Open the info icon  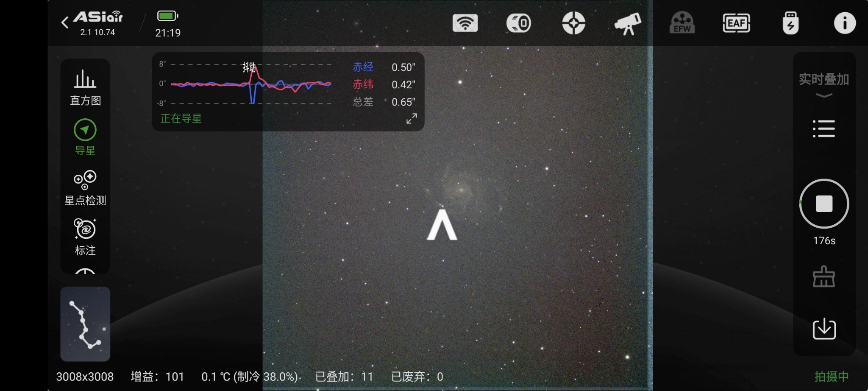pyautogui.click(x=845, y=23)
